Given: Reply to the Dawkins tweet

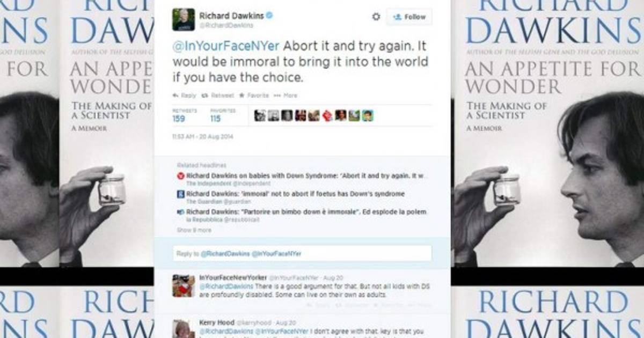Looking at the screenshot, I should 184,95.
